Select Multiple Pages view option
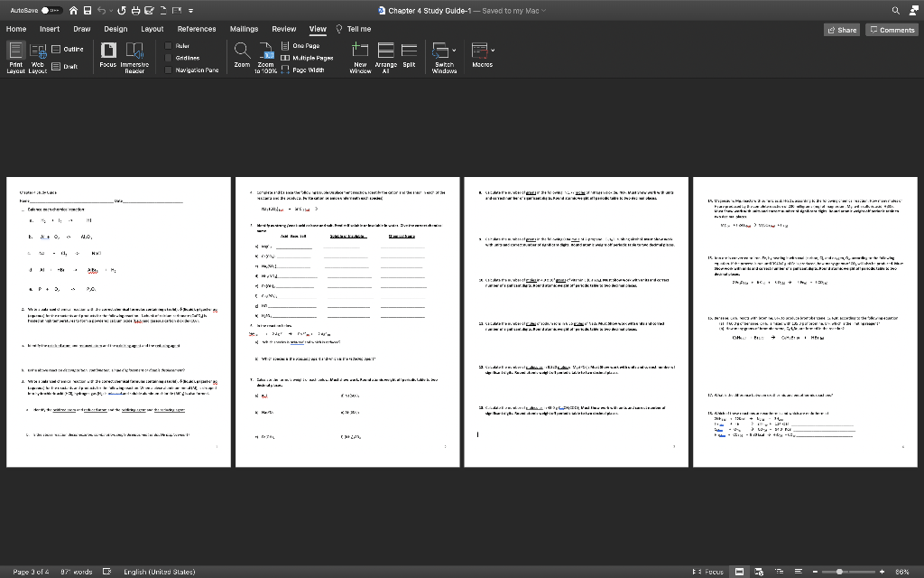Viewport: 924px width, 578px height. click(307, 58)
